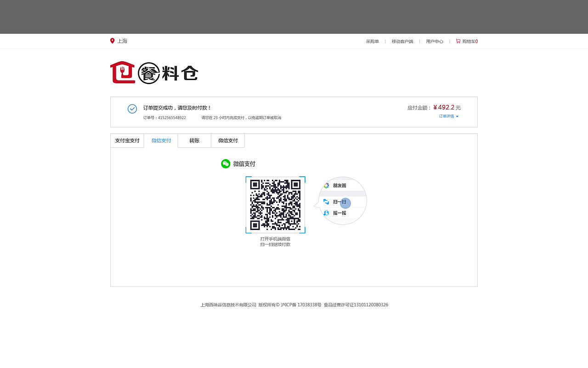Select the last 微信支付 tab after 转账

228,141
